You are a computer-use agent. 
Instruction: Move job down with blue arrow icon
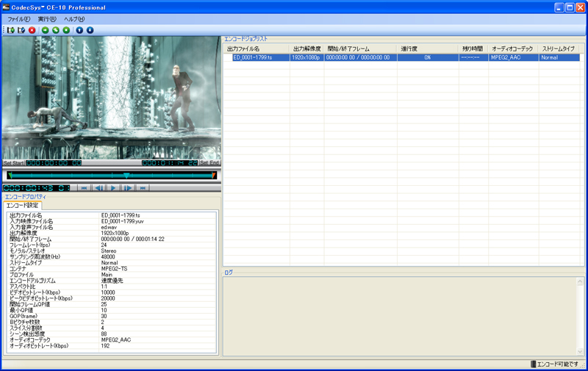[x=90, y=30]
